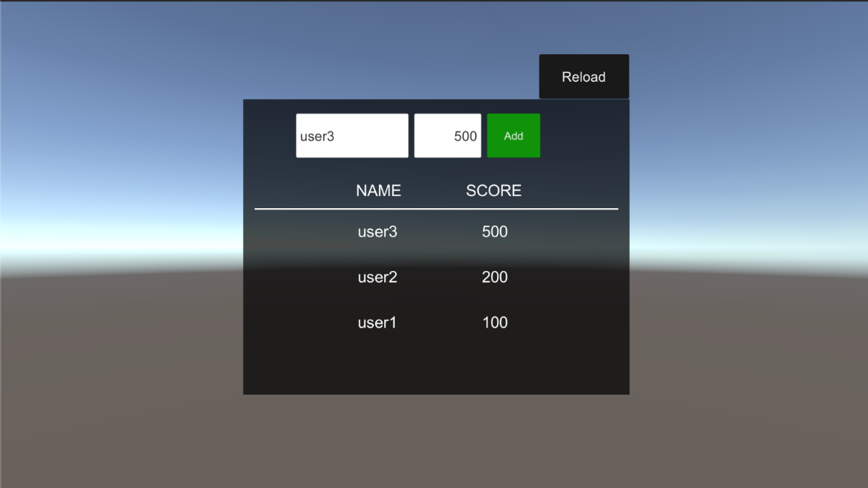Click the Reload button
This screenshot has height=488, width=868.
(584, 77)
